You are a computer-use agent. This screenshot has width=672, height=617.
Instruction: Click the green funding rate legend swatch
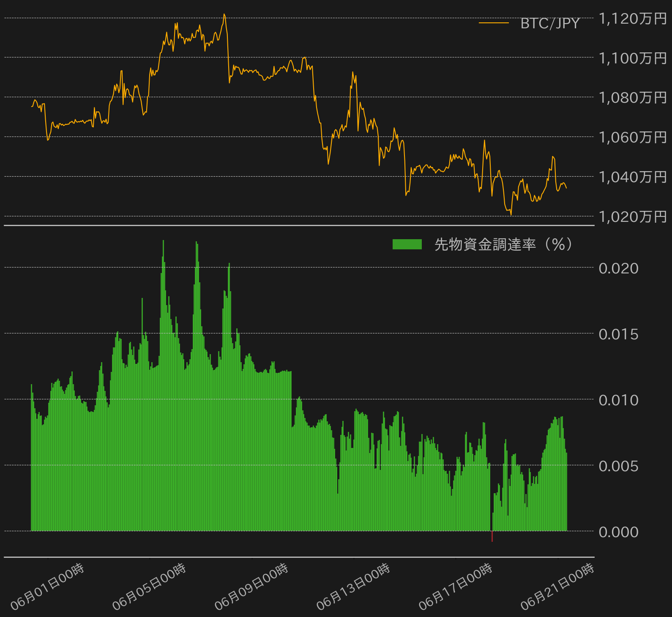(407, 244)
